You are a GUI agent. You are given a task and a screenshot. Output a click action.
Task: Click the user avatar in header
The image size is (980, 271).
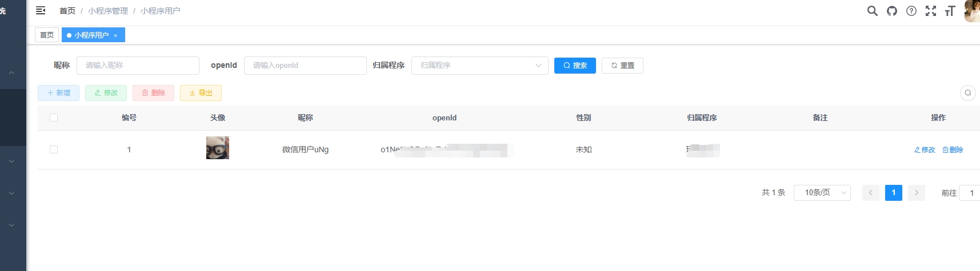972,11
